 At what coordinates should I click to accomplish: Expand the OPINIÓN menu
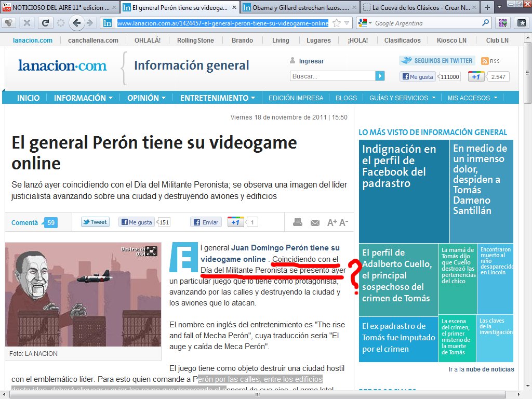coord(147,98)
